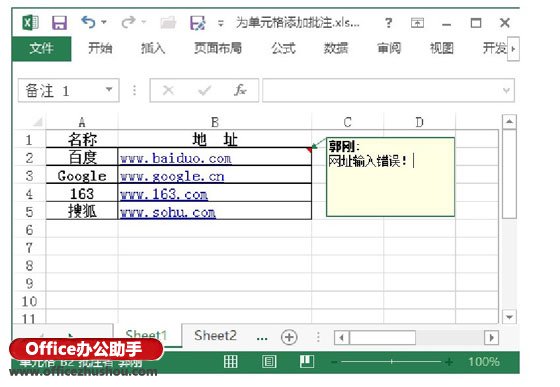This screenshot has height=387, width=560.
Task: Click the Excel application icon
Action: (30, 23)
